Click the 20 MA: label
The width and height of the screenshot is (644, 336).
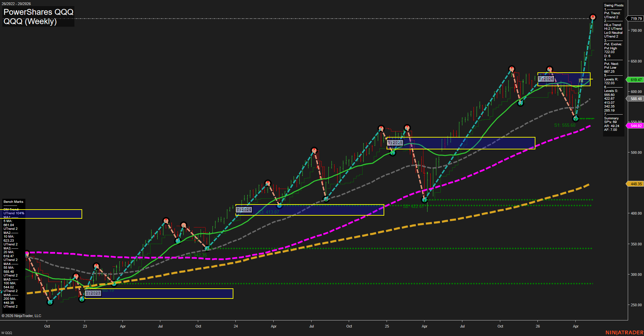click(9, 252)
